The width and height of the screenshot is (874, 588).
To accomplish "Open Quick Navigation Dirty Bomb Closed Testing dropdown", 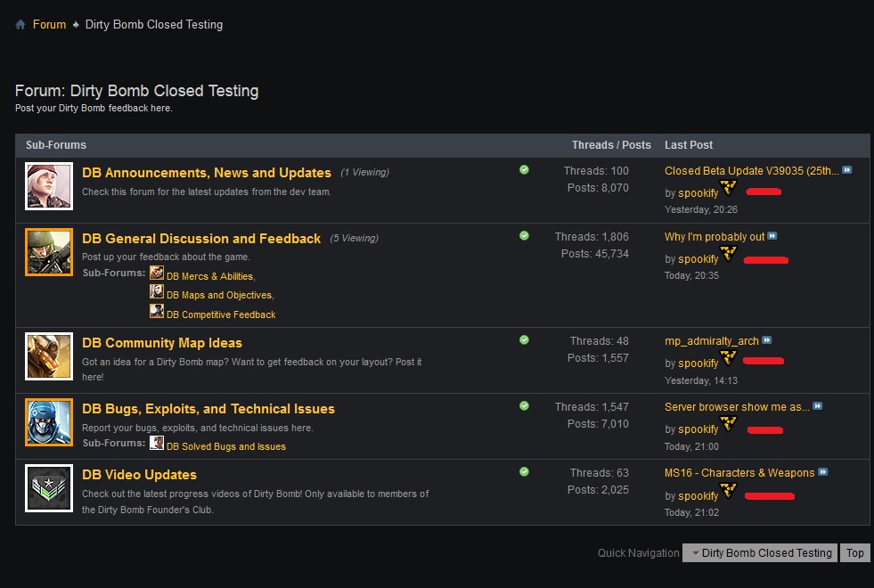I will click(x=760, y=552).
